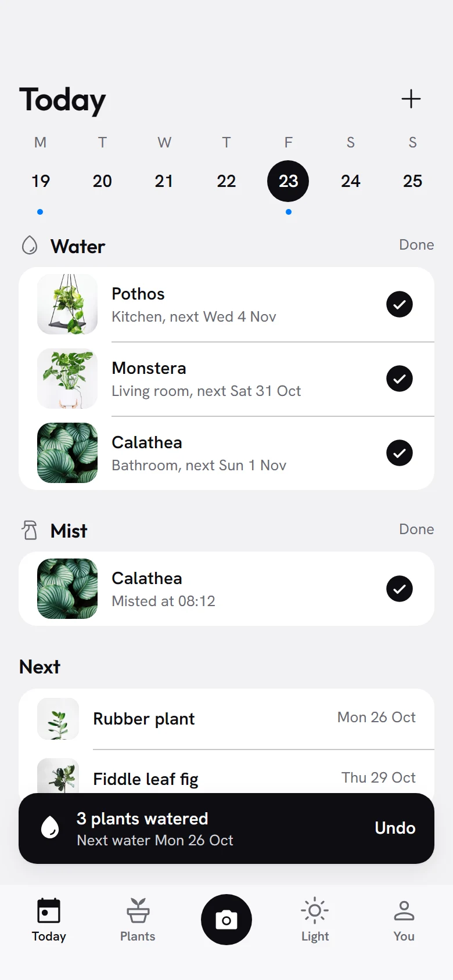The image size is (453, 980).
Task: Select Monday 19 in the week calendar
Action: tap(40, 181)
